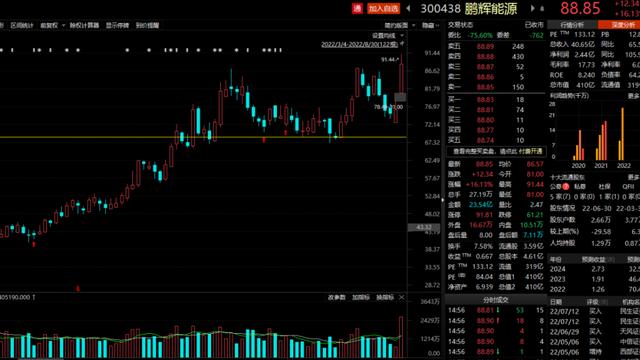640x360 pixels.
Task: Click the 买五 price 88.74 row
Action: pos(496,140)
